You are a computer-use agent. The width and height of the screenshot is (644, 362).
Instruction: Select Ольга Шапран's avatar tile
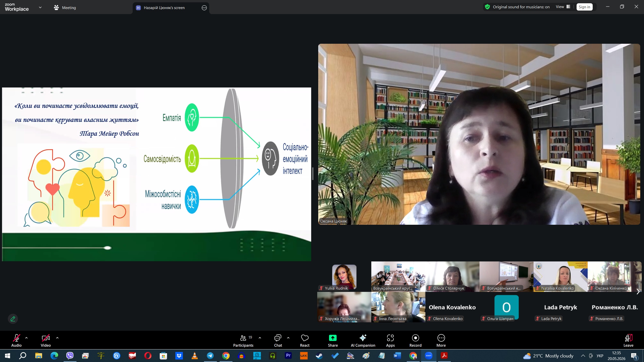pos(506,307)
